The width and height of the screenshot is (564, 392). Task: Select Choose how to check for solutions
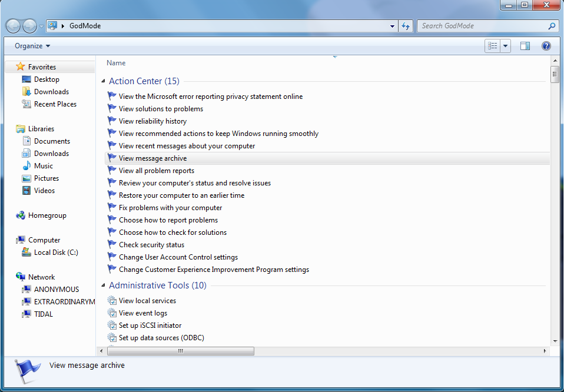(172, 232)
